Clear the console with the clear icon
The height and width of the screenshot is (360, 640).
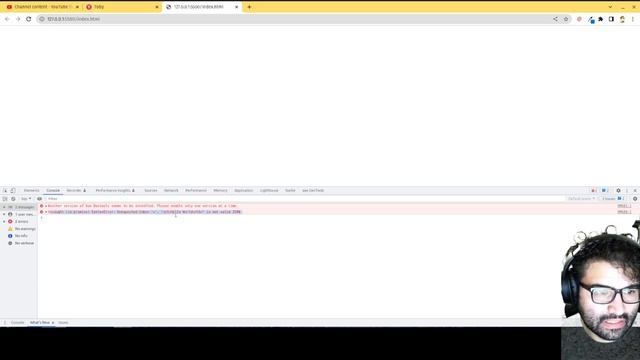(13, 199)
